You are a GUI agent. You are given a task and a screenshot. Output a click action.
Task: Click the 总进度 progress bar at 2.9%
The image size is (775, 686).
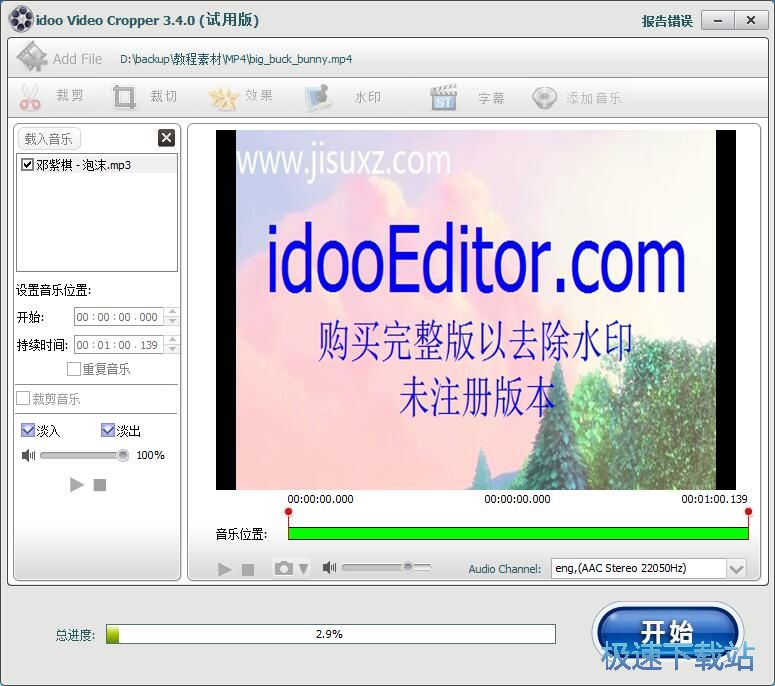point(331,634)
